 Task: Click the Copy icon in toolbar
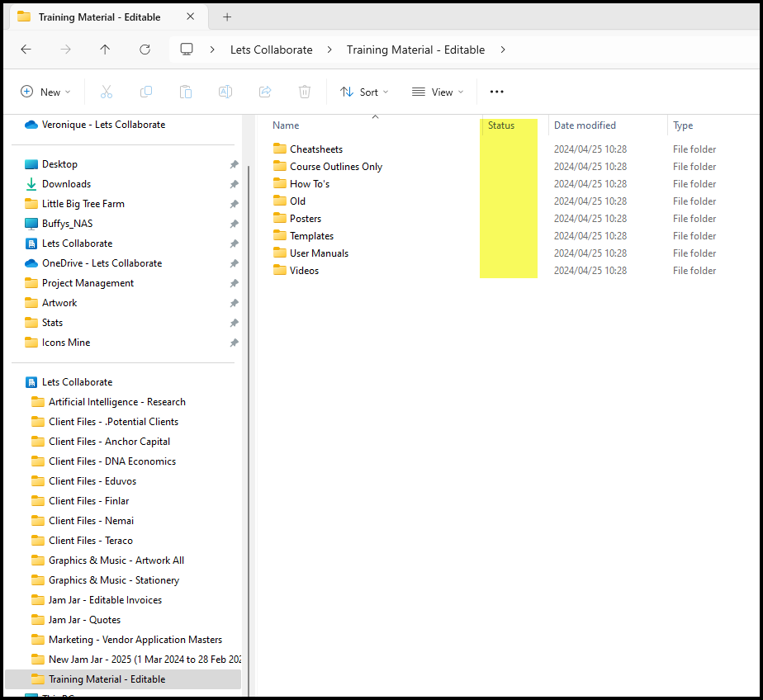click(x=146, y=92)
